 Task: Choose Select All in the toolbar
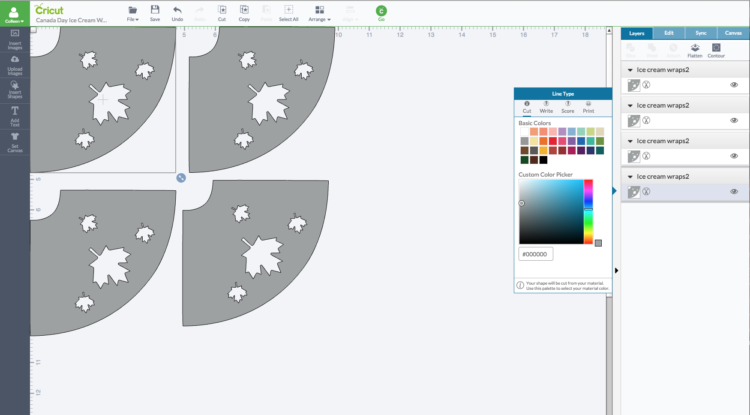(288, 13)
